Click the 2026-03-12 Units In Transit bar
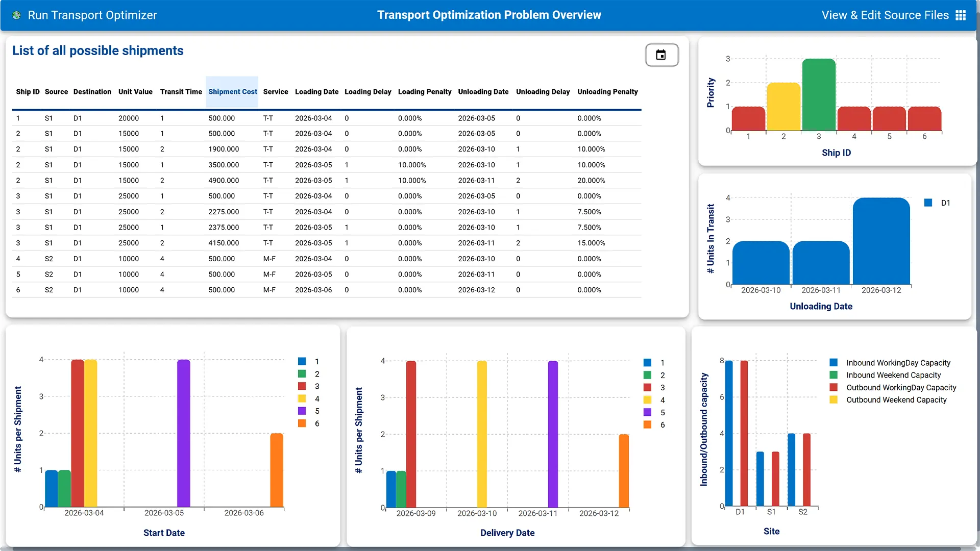Viewport: 980px width, 551px height. coord(881,241)
